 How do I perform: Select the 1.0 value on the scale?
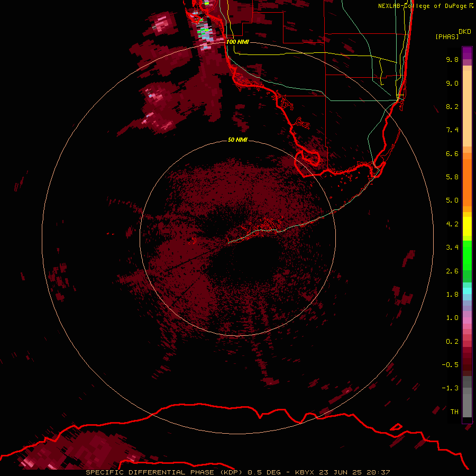tap(452, 318)
